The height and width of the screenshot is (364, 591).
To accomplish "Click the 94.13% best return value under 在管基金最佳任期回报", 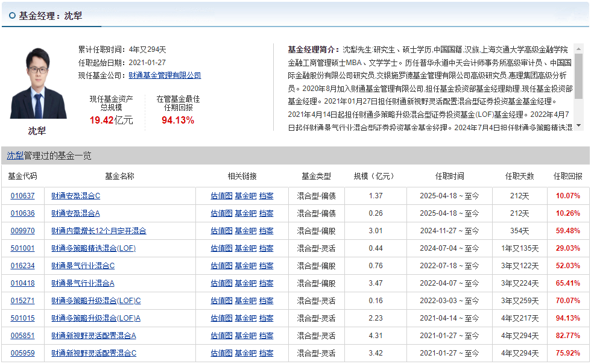I will [178, 120].
